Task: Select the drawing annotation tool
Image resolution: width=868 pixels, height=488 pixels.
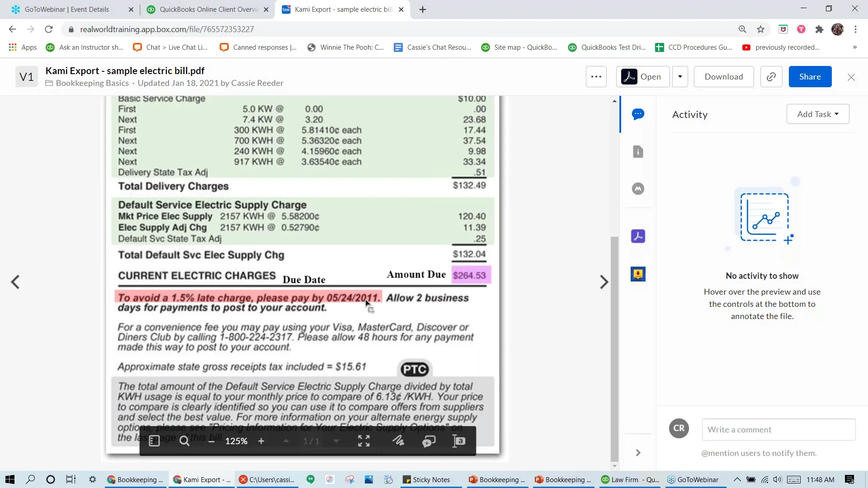Action: pyautogui.click(x=398, y=441)
